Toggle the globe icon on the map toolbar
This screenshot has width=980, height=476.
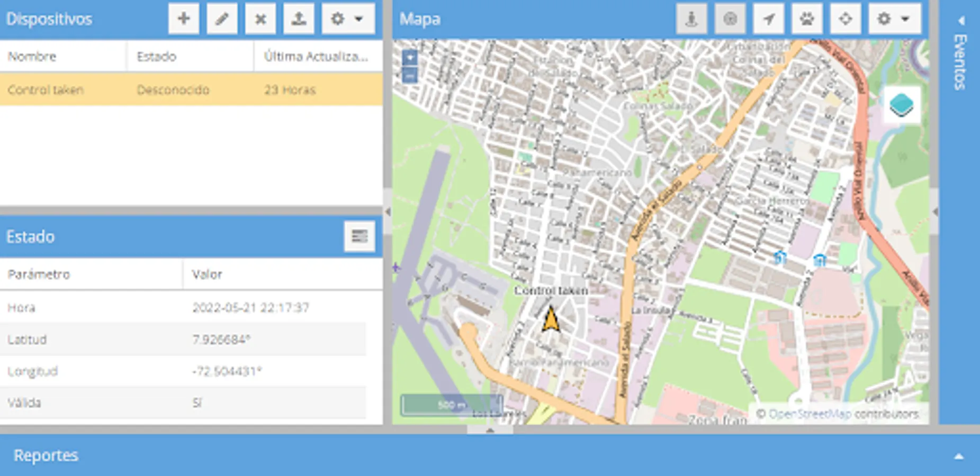click(x=730, y=18)
